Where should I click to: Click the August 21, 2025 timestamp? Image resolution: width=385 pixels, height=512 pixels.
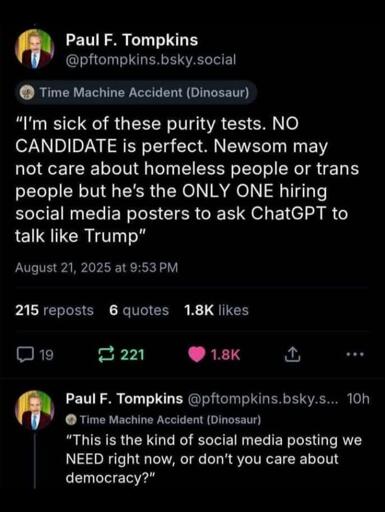point(97,267)
